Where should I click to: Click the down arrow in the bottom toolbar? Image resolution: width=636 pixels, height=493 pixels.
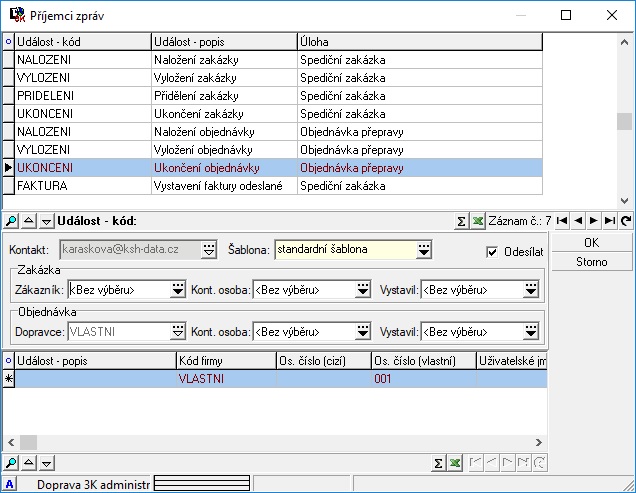tap(47, 463)
